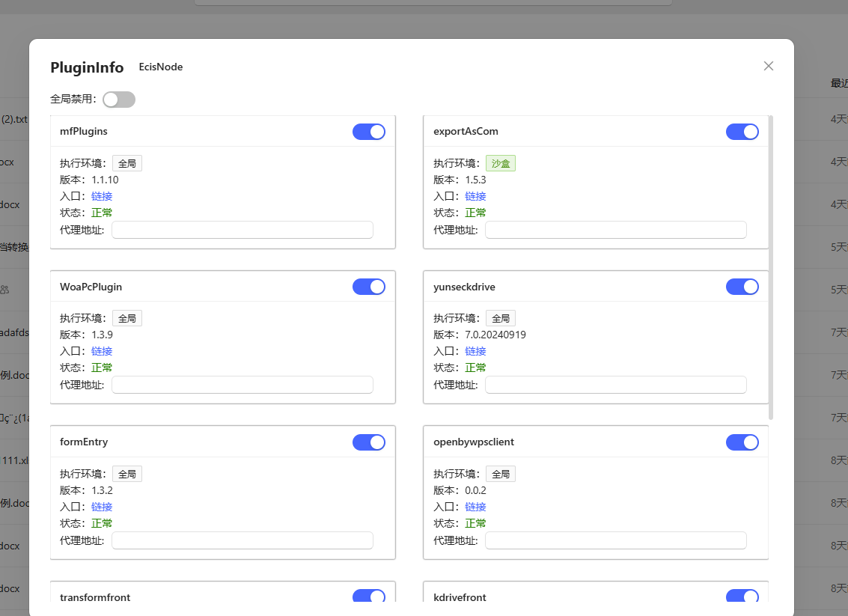Focus the exportAsCom proxy address field
This screenshot has height=616, width=848.
(x=615, y=230)
